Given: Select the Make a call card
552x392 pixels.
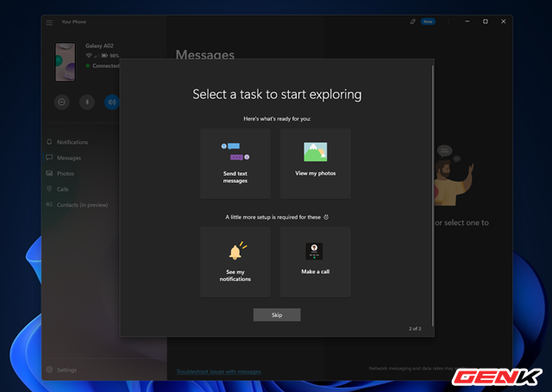Looking at the screenshot, I should coord(316,262).
